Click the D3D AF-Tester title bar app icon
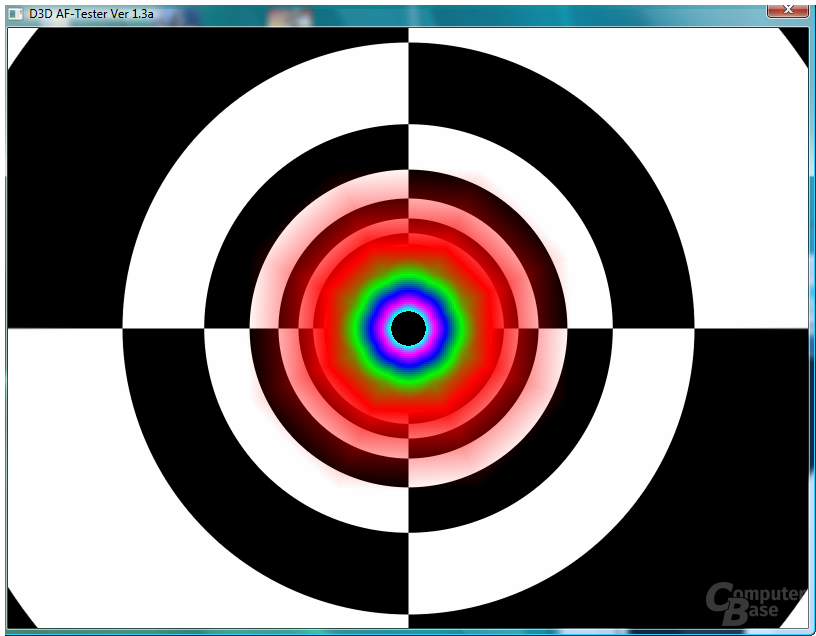The image size is (816, 636). point(16,14)
